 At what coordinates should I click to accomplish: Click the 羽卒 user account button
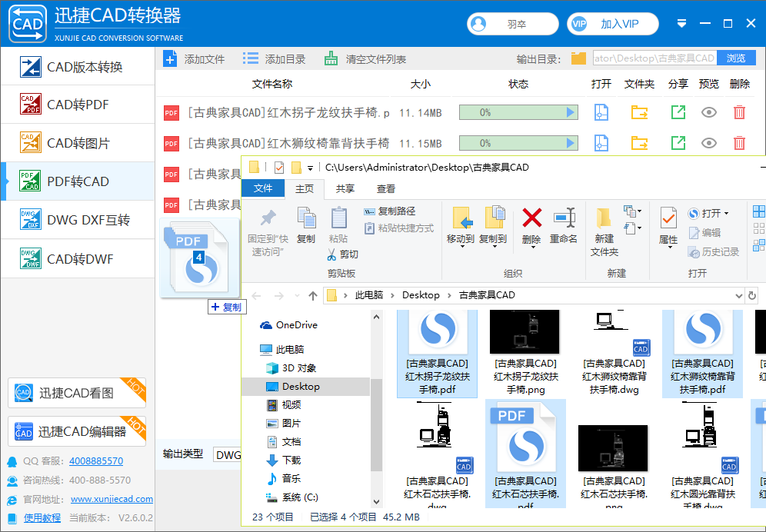click(513, 24)
